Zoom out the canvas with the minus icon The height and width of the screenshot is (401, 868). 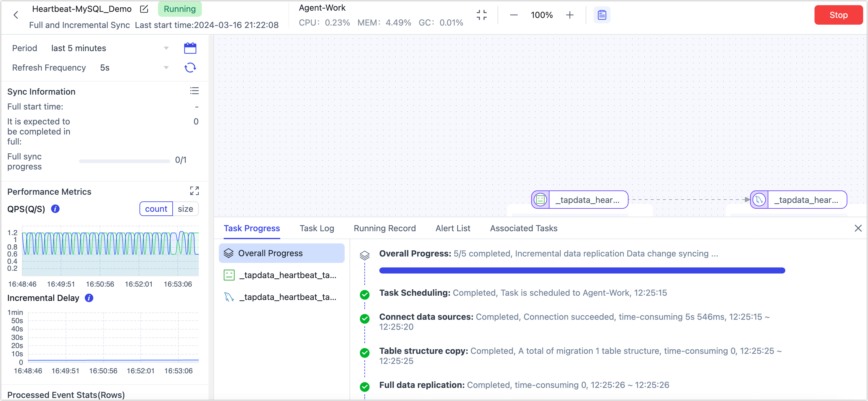point(514,15)
